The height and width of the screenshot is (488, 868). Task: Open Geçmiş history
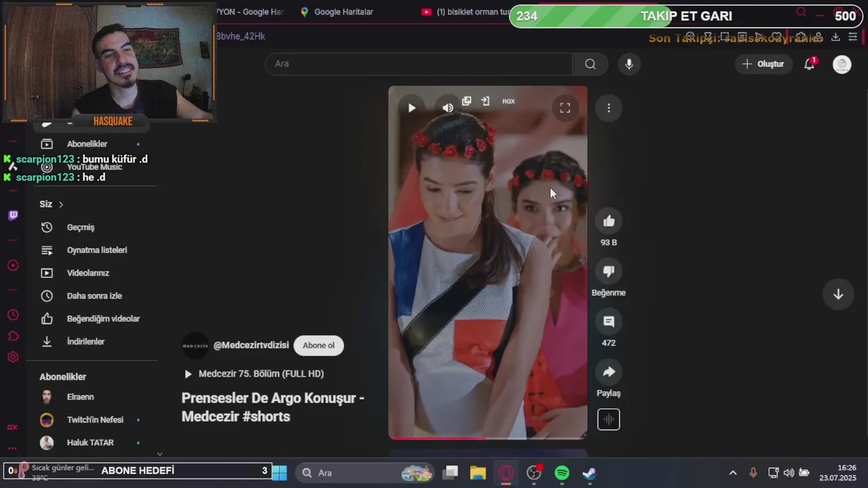point(80,227)
